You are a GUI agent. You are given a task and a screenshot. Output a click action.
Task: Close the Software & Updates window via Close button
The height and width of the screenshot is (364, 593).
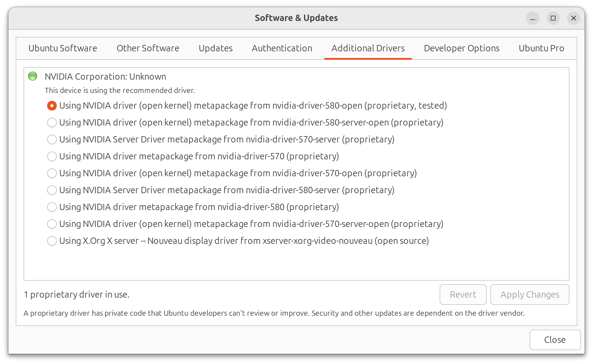pyautogui.click(x=555, y=340)
